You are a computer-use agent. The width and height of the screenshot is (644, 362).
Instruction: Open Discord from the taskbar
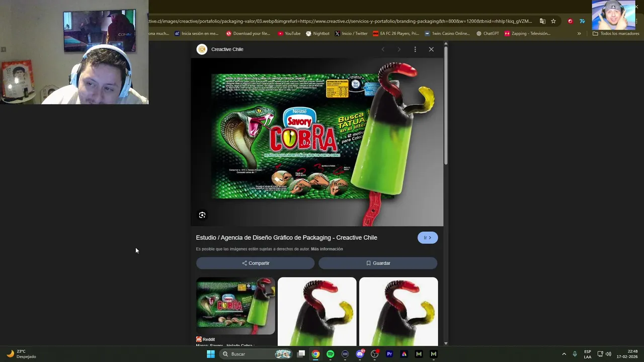tap(360, 354)
